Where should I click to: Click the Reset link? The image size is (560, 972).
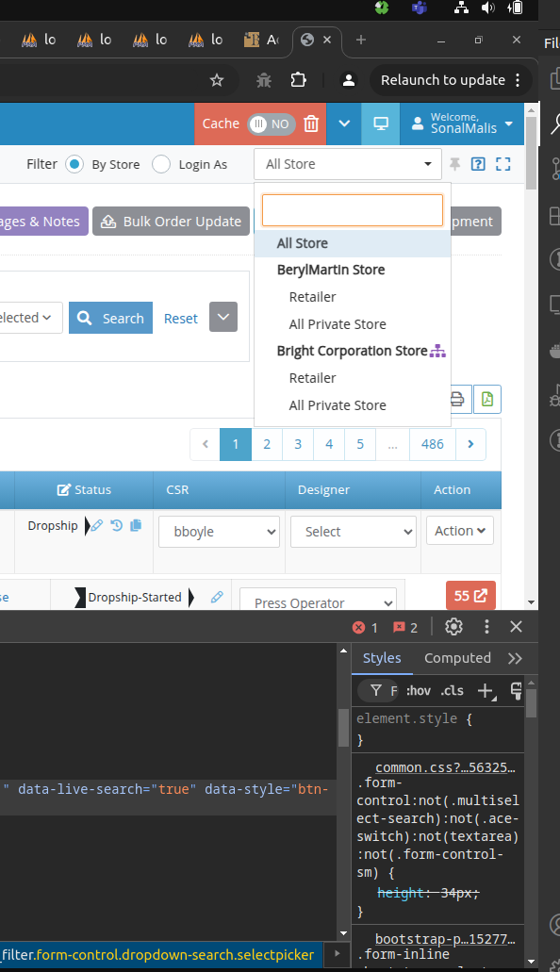tap(180, 319)
